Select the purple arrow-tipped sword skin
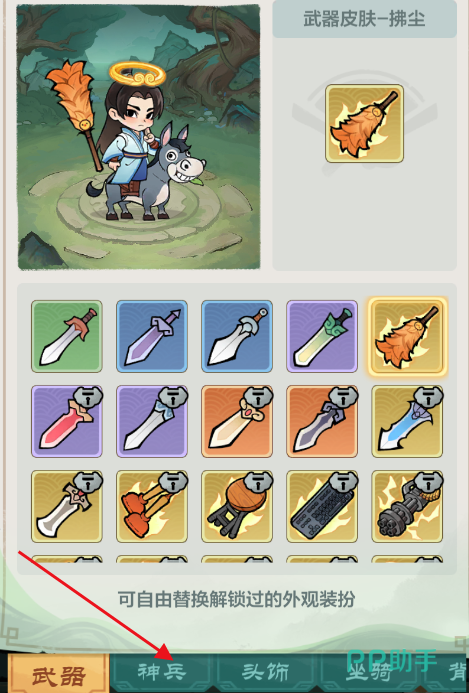 click(x=152, y=336)
